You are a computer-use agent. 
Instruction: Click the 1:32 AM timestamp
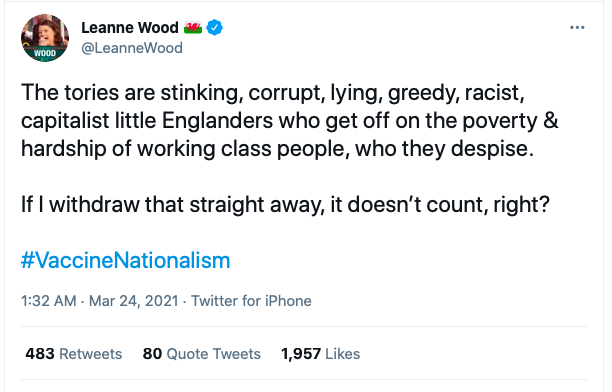[x=48, y=301]
